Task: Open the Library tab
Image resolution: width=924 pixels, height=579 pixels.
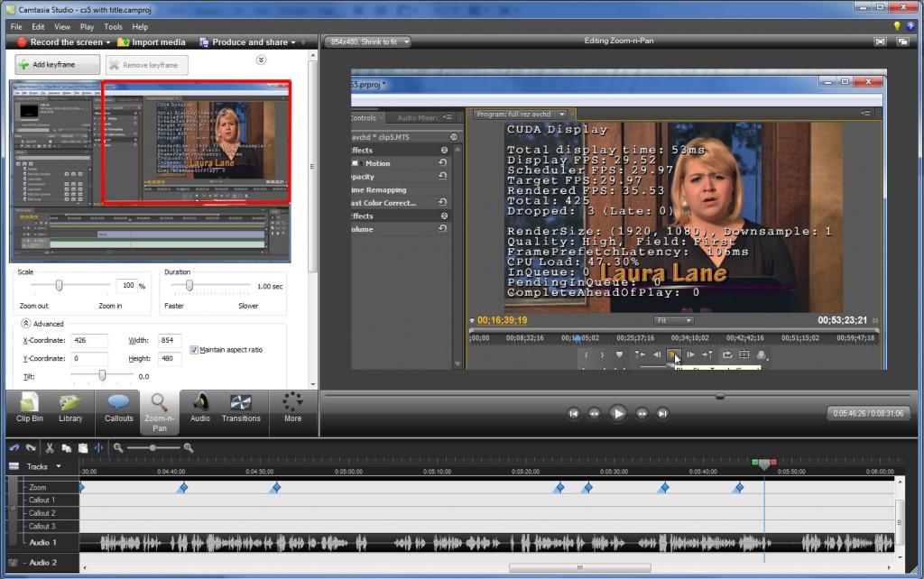Action: coord(70,409)
